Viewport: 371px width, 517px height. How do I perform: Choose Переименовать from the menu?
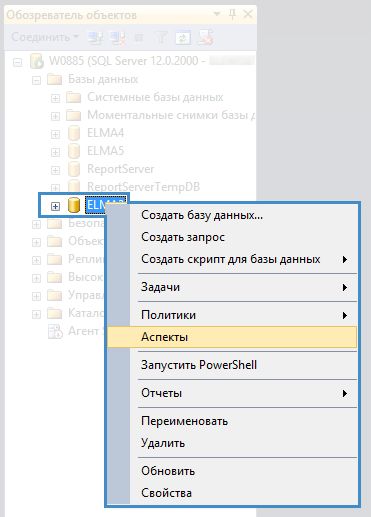232,421
